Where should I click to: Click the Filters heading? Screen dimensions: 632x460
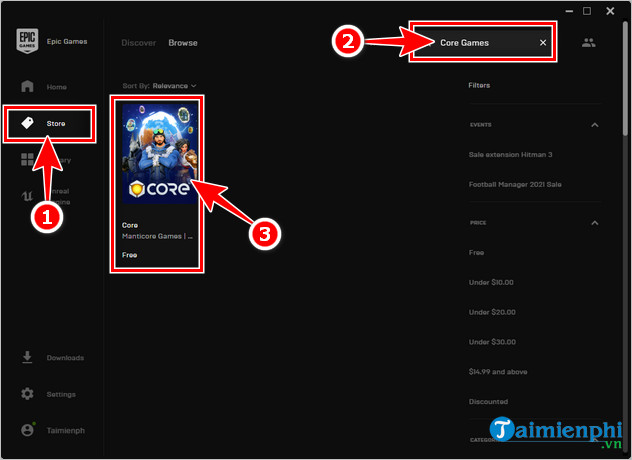pos(479,85)
